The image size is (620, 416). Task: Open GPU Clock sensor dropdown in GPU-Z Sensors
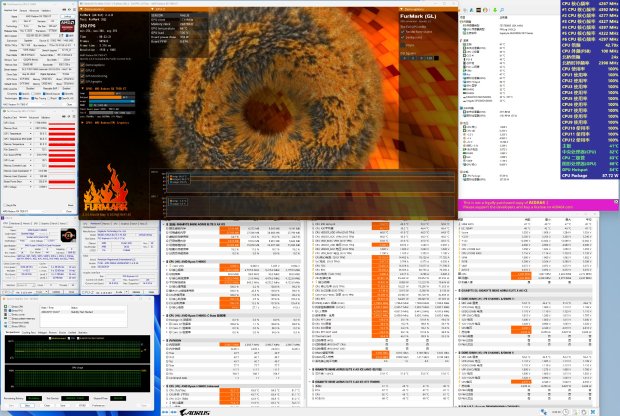click(x=30, y=123)
